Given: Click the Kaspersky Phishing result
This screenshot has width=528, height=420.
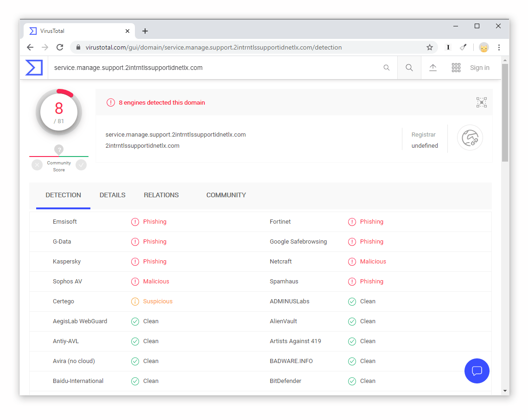Looking at the screenshot, I should click(149, 261).
